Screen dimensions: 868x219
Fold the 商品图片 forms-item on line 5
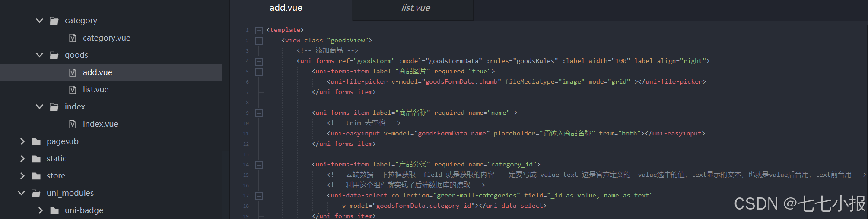[259, 72]
